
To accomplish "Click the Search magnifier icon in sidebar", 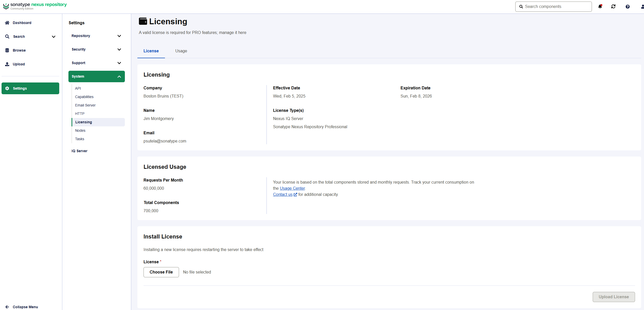I will [7, 37].
